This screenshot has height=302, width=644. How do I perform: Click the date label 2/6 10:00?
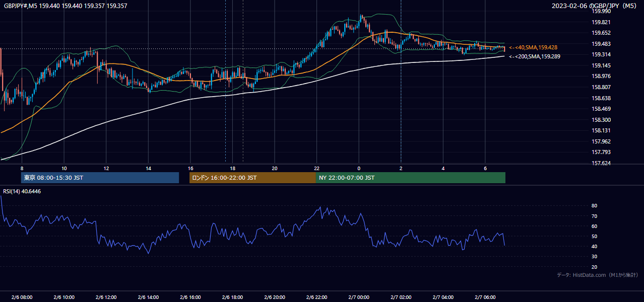point(64,297)
